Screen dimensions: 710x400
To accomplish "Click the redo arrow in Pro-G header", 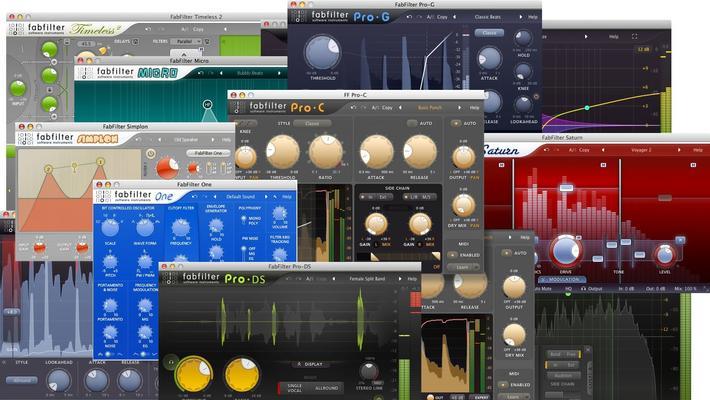I will tap(420, 17).
